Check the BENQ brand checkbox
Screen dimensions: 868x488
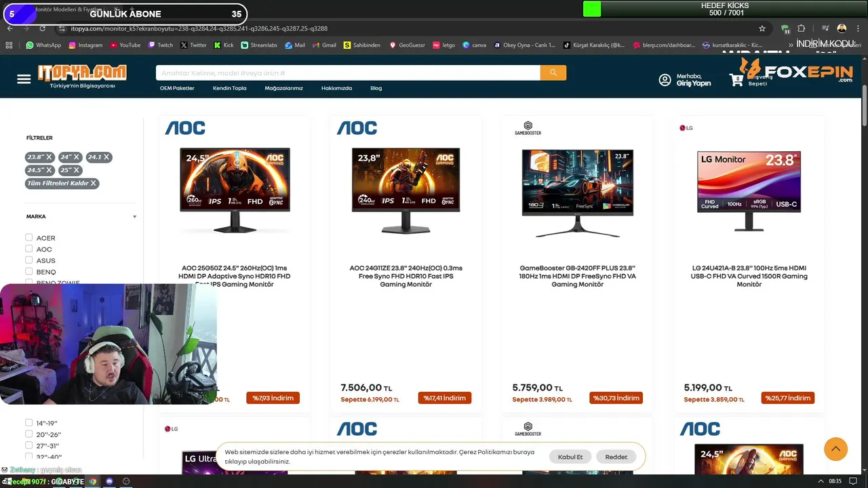[x=28, y=271]
